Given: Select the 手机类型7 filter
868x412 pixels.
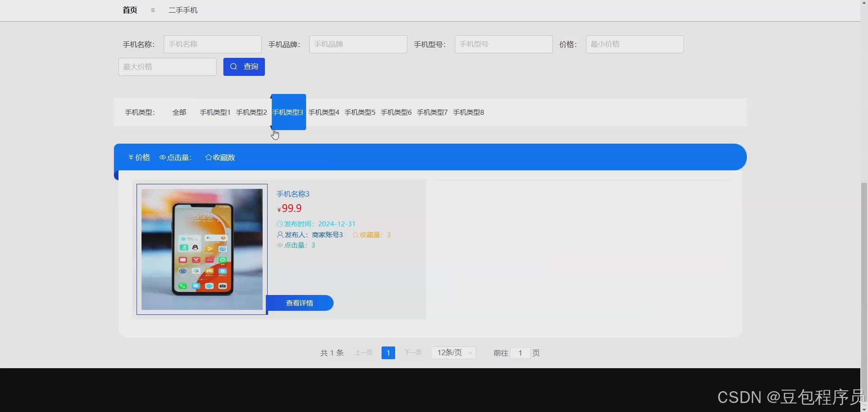Looking at the screenshot, I should coord(432,112).
